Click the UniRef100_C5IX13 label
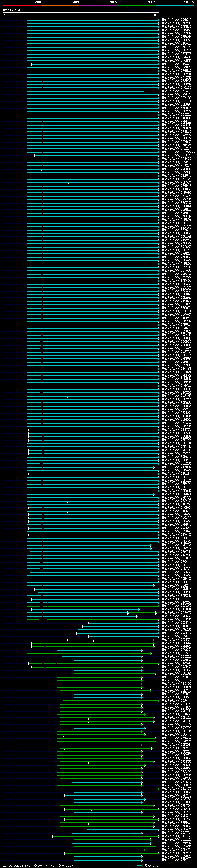Image resolution: width=197 pixels, height=868 pixels. [176, 91]
